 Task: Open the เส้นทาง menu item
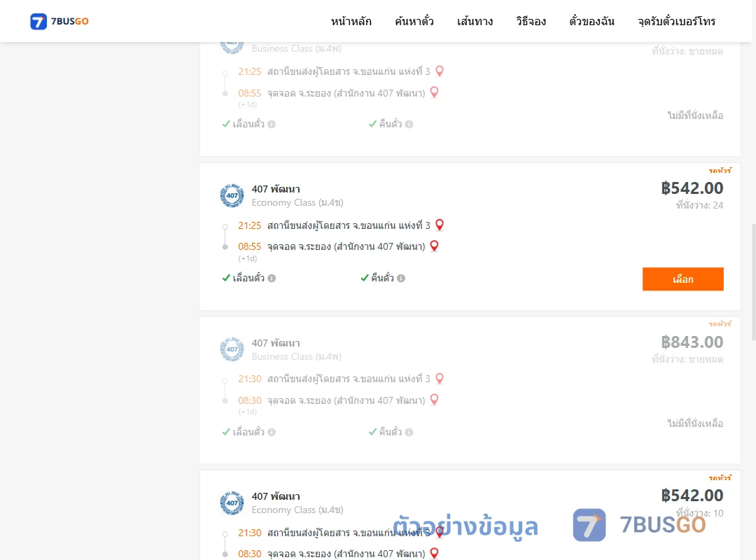(475, 21)
